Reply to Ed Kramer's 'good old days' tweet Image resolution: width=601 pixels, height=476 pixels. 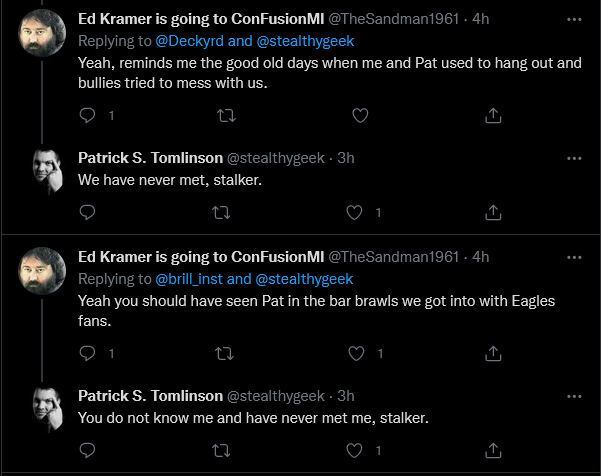[x=87, y=115]
